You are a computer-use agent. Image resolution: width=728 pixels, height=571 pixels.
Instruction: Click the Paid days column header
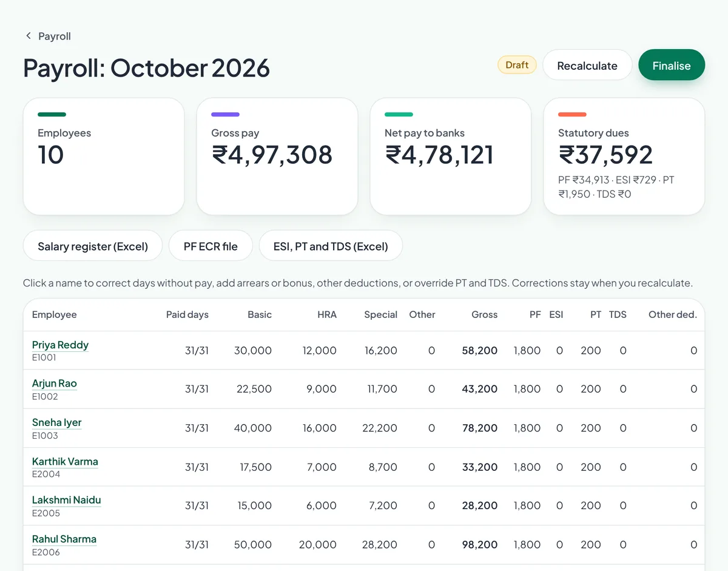click(x=187, y=314)
